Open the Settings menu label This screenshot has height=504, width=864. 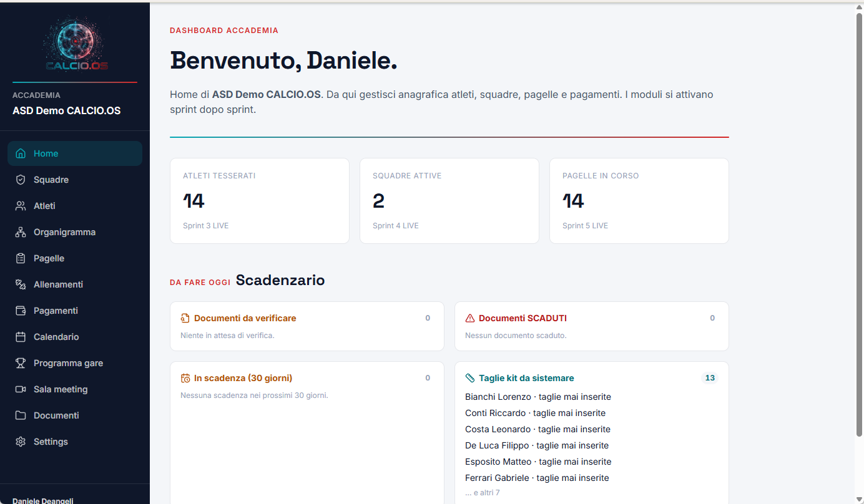click(51, 442)
